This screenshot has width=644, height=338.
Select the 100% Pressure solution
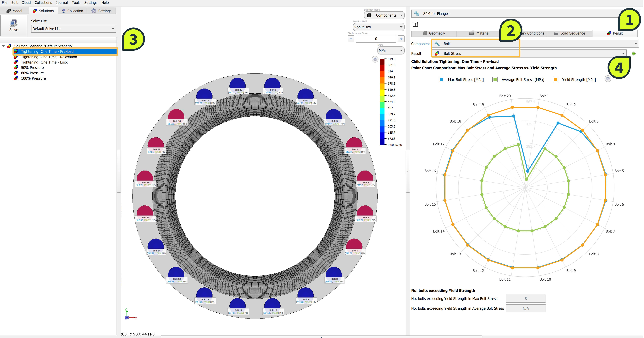[x=33, y=78]
